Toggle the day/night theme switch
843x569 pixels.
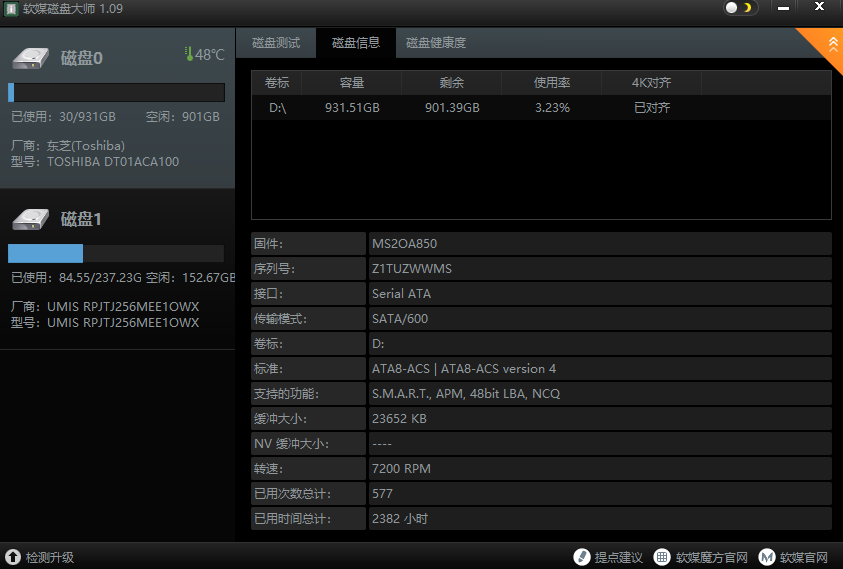[740, 8]
